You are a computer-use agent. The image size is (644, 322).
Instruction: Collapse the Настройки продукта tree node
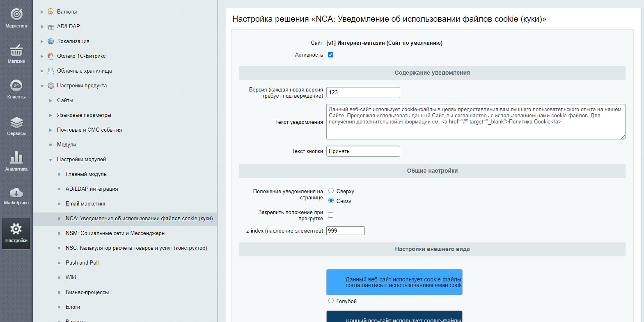(x=42, y=86)
